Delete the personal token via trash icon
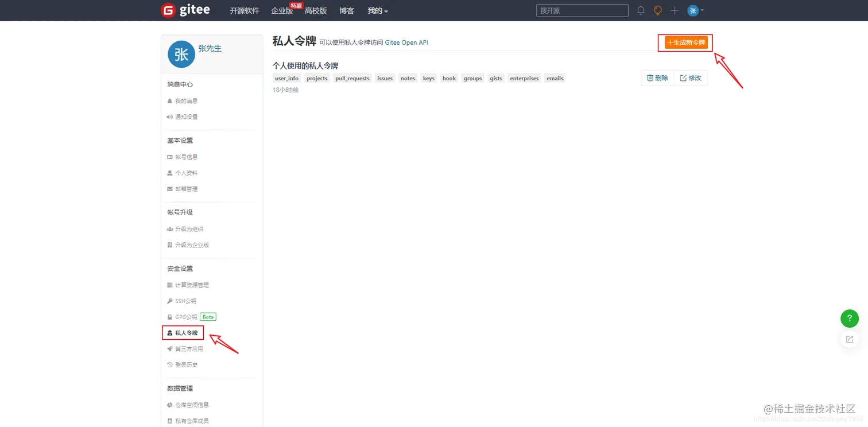This screenshot has height=427, width=868. 657,77
